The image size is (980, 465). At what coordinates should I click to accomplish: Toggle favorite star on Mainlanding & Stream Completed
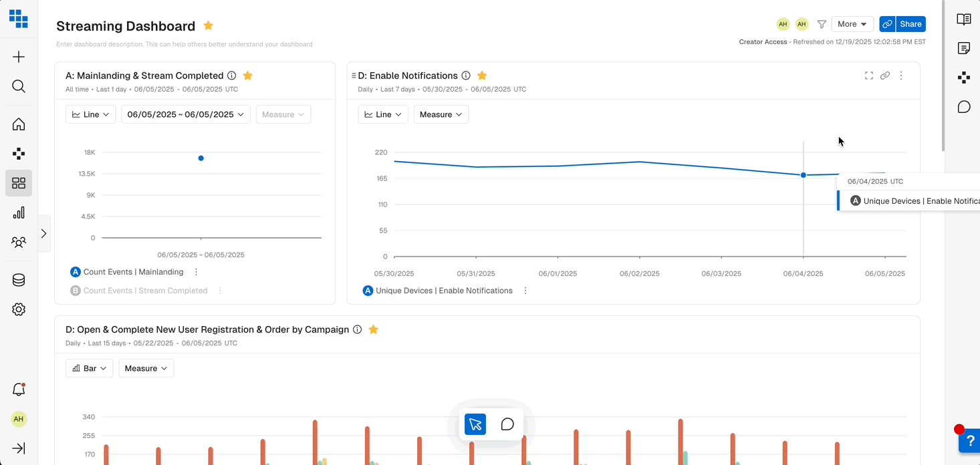tap(247, 75)
